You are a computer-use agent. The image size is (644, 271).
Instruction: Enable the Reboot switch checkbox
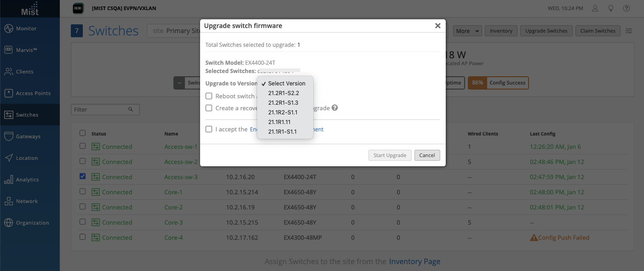pyautogui.click(x=209, y=96)
